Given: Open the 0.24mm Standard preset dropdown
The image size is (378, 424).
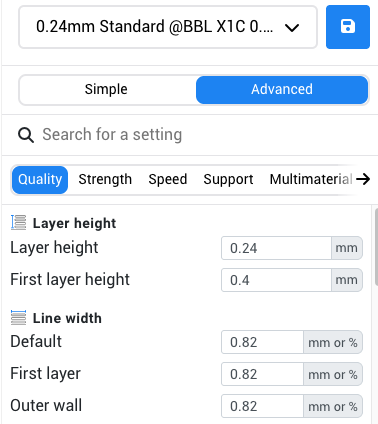Looking at the screenshot, I should (x=168, y=27).
